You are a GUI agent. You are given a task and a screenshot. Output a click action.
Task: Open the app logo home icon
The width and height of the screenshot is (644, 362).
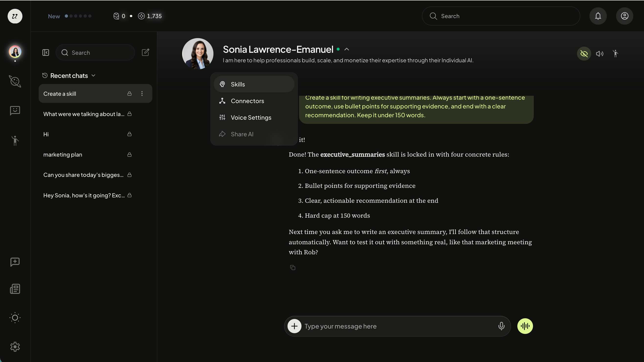15,16
